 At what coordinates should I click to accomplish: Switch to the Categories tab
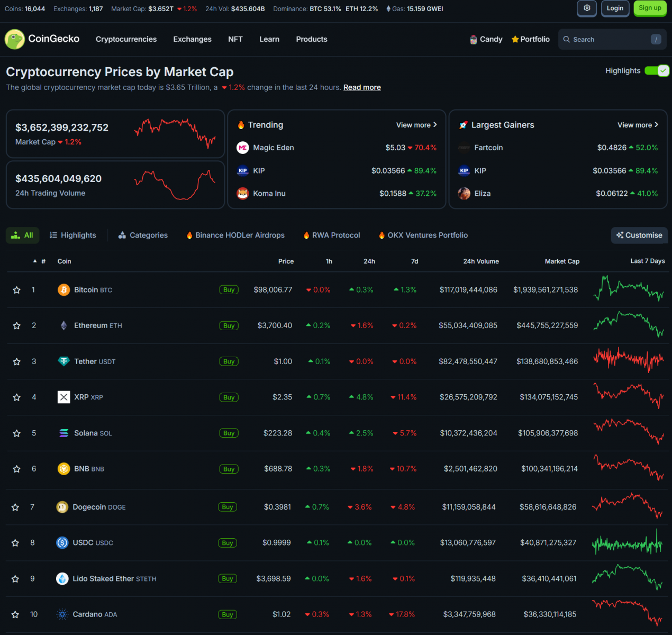pyautogui.click(x=143, y=235)
